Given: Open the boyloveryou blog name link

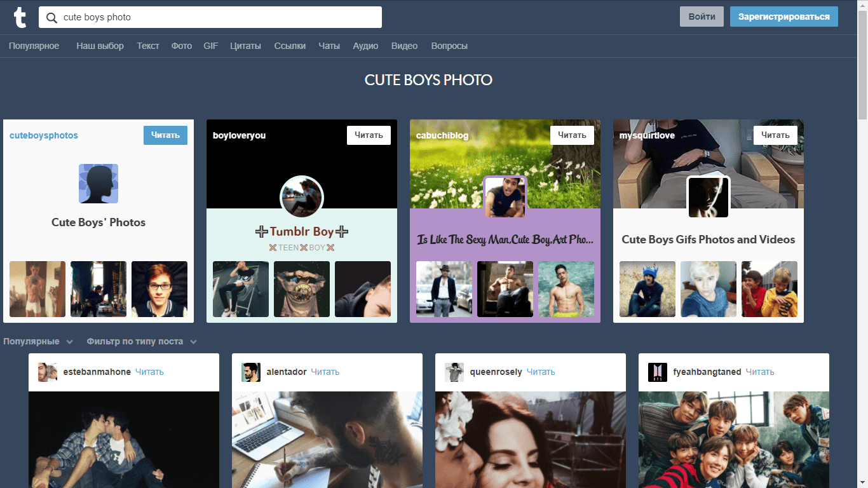Looking at the screenshot, I should point(240,136).
